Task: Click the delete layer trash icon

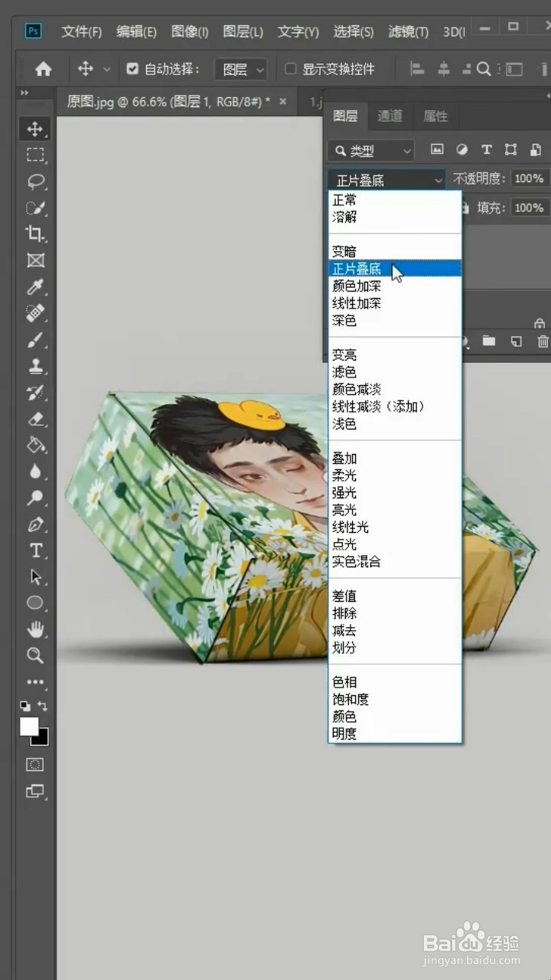Action: coord(543,341)
